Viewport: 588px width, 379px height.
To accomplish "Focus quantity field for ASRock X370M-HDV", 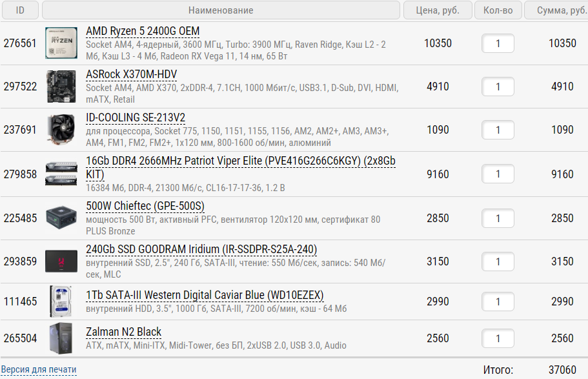I will [498, 87].
